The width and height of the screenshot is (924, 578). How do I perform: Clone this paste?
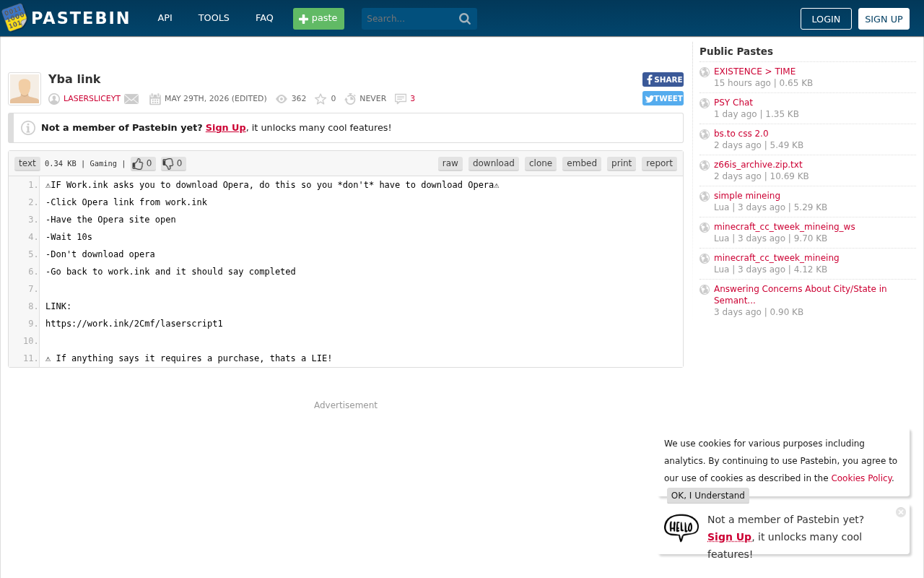541,164
